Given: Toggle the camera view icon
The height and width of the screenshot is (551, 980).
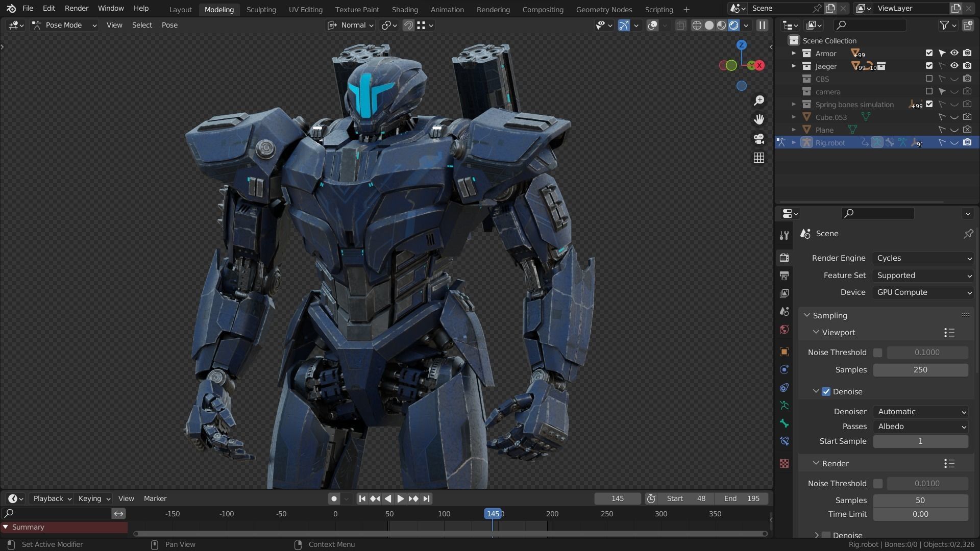Looking at the screenshot, I should click(759, 139).
